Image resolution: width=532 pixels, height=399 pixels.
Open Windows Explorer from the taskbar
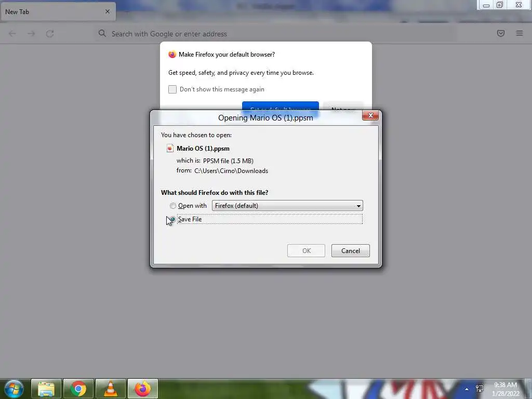pyautogui.click(x=46, y=389)
